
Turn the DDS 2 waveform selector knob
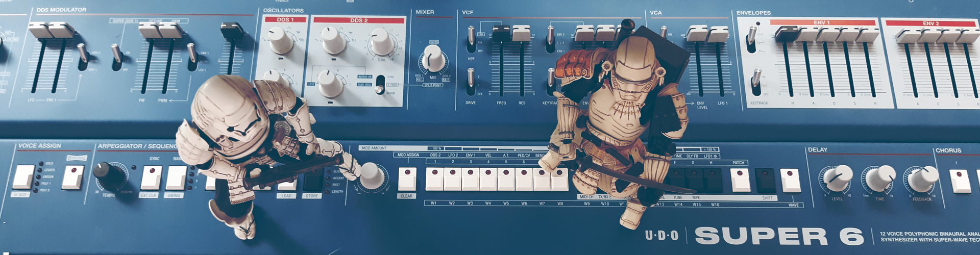(334, 41)
